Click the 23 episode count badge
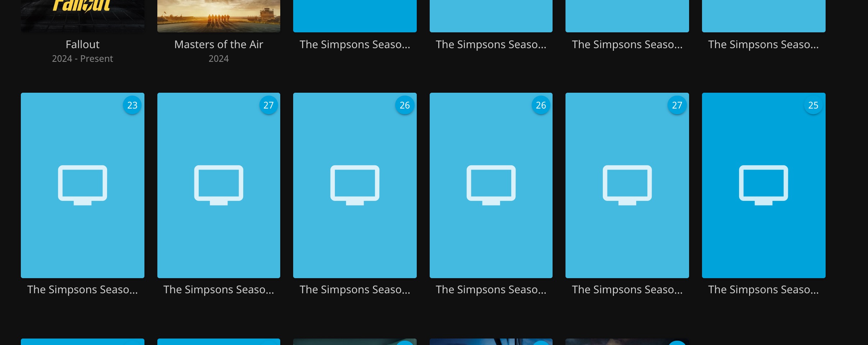 coord(132,105)
